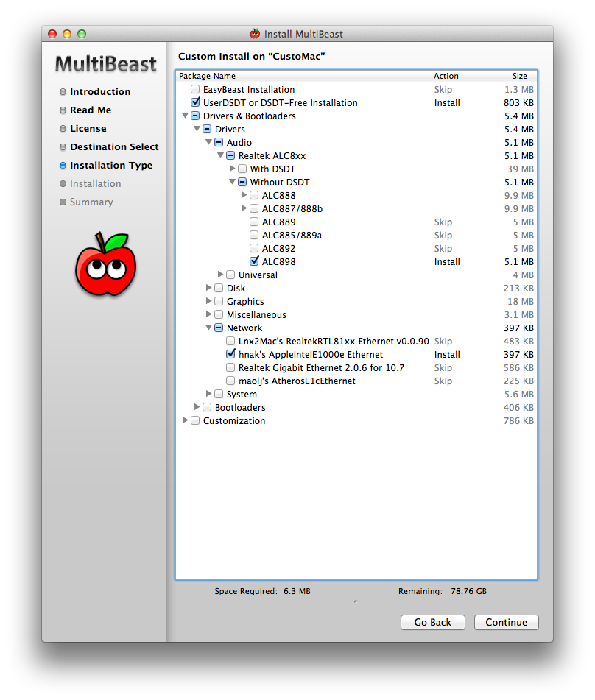Check the Customization checkbox
This screenshot has width=595, height=700.
(x=195, y=420)
